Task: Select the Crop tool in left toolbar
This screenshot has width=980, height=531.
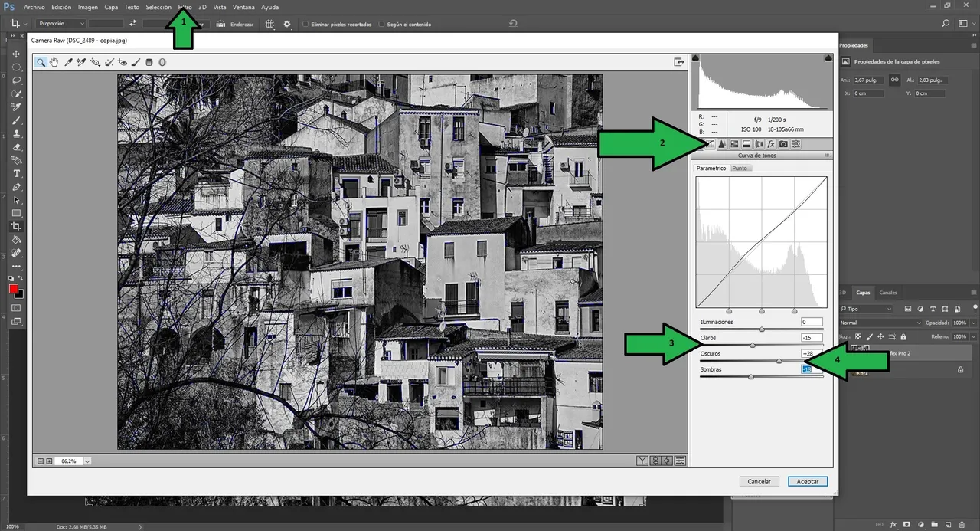Action: pyautogui.click(x=16, y=227)
